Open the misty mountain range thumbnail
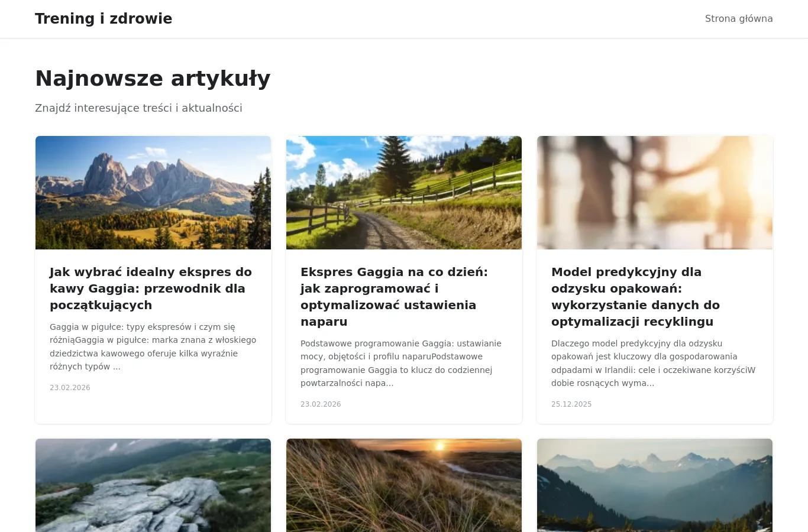The image size is (808, 532). click(x=655, y=485)
